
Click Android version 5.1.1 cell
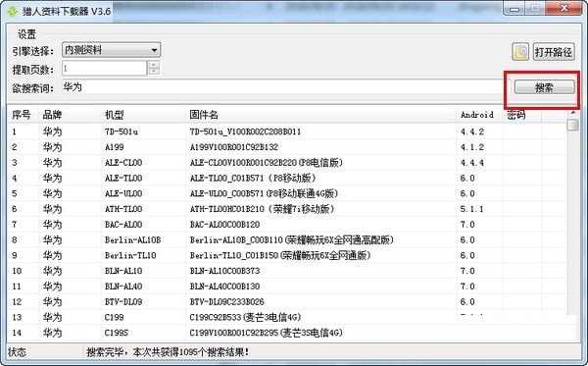471,209
